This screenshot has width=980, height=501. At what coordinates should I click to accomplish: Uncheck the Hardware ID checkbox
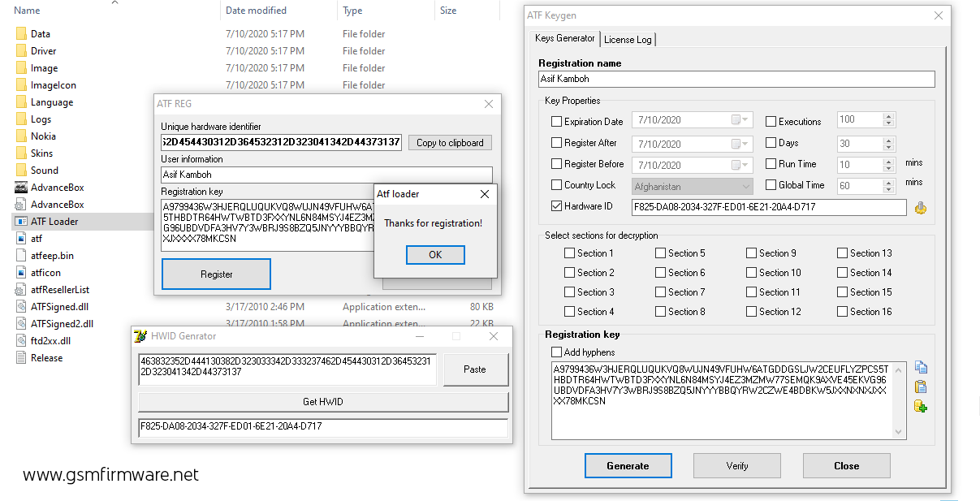coord(556,206)
